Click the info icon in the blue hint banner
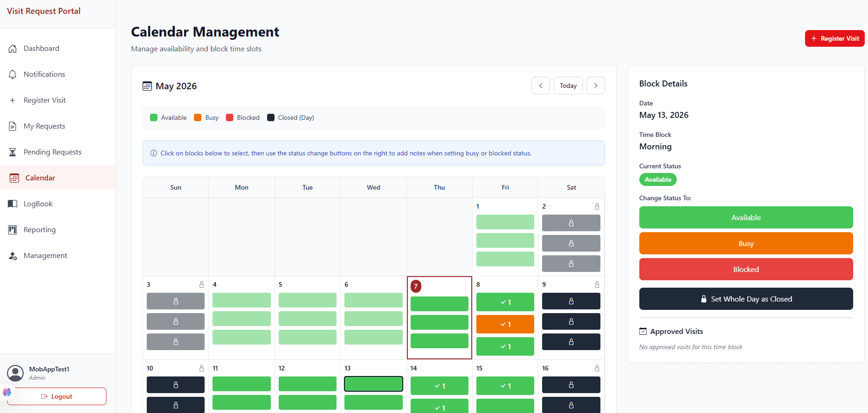The image size is (868, 413). pos(154,153)
